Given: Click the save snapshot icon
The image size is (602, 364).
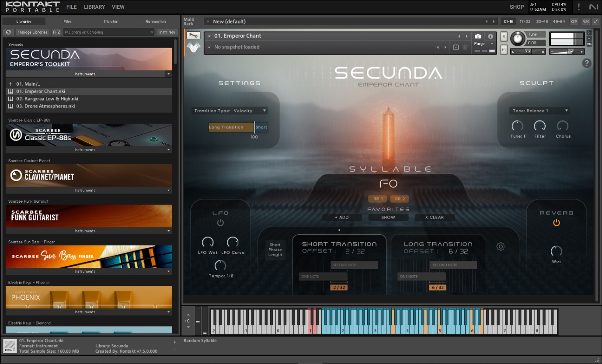Looking at the screenshot, I should 456,47.
